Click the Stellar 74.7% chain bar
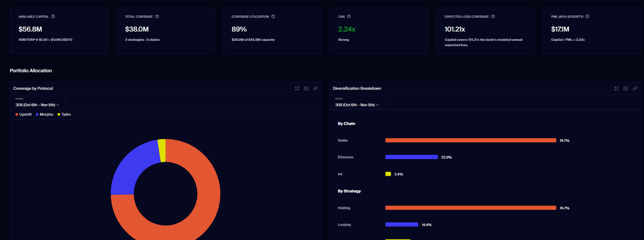 471,140
